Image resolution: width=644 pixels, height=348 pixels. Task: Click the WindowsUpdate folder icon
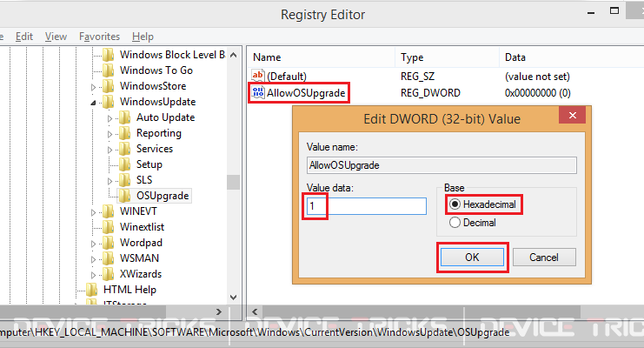click(108, 101)
